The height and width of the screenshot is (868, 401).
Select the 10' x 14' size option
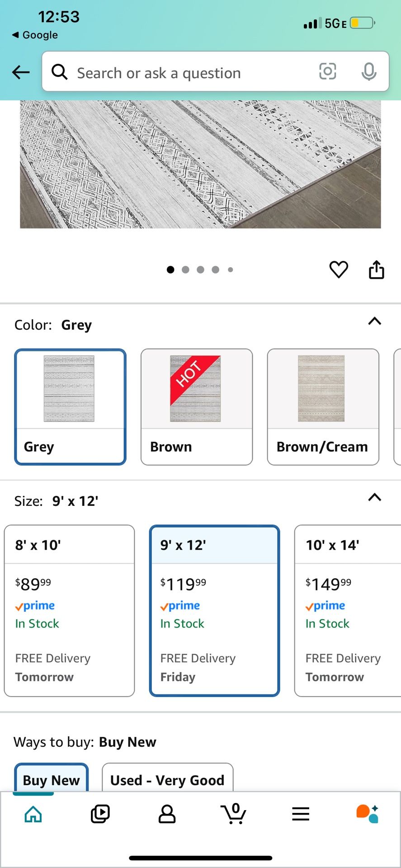point(347,610)
